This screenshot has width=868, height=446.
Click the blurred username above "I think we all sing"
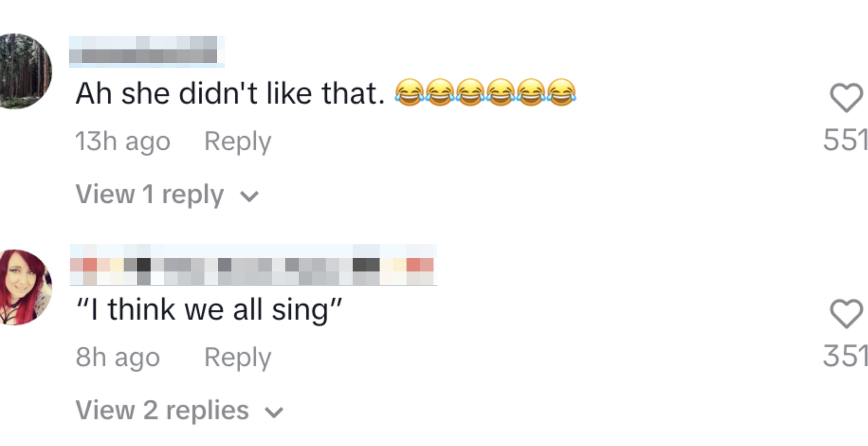point(253,265)
